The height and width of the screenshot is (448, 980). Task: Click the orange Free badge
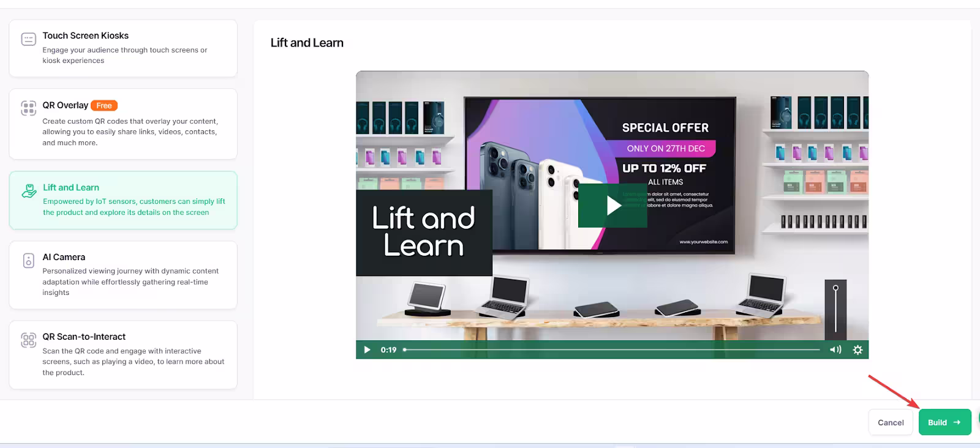click(104, 106)
